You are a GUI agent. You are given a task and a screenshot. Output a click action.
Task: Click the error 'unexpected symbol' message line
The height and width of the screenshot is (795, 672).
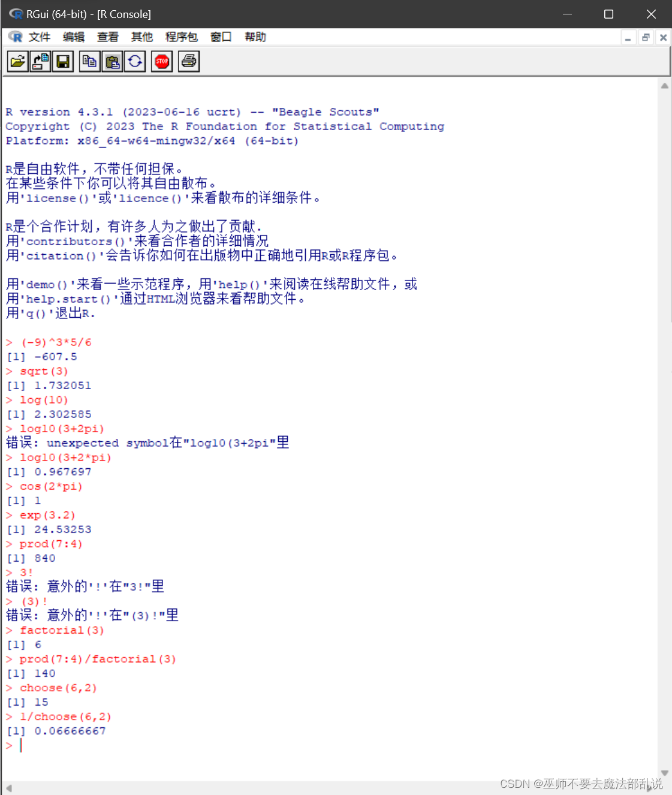click(147, 442)
